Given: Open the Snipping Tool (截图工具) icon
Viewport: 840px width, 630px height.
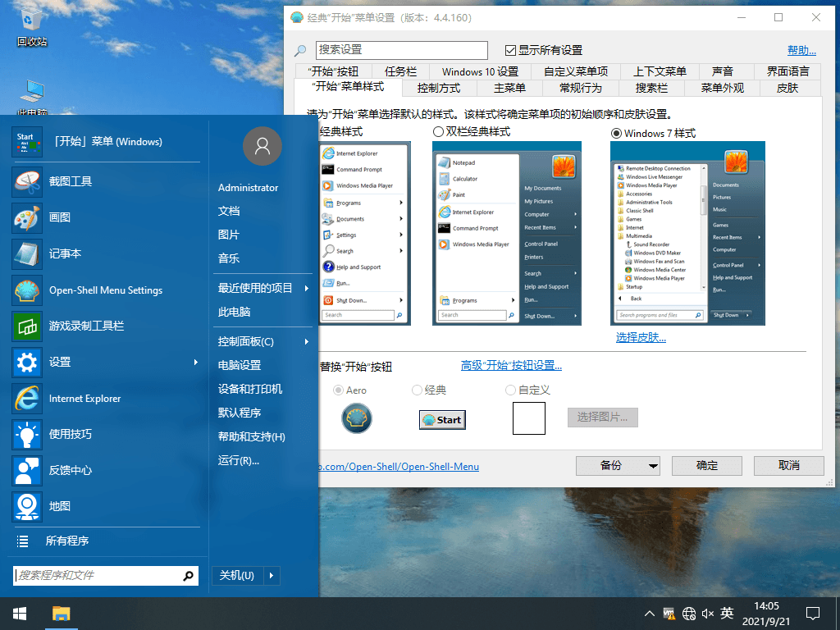Looking at the screenshot, I should point(27,181).
